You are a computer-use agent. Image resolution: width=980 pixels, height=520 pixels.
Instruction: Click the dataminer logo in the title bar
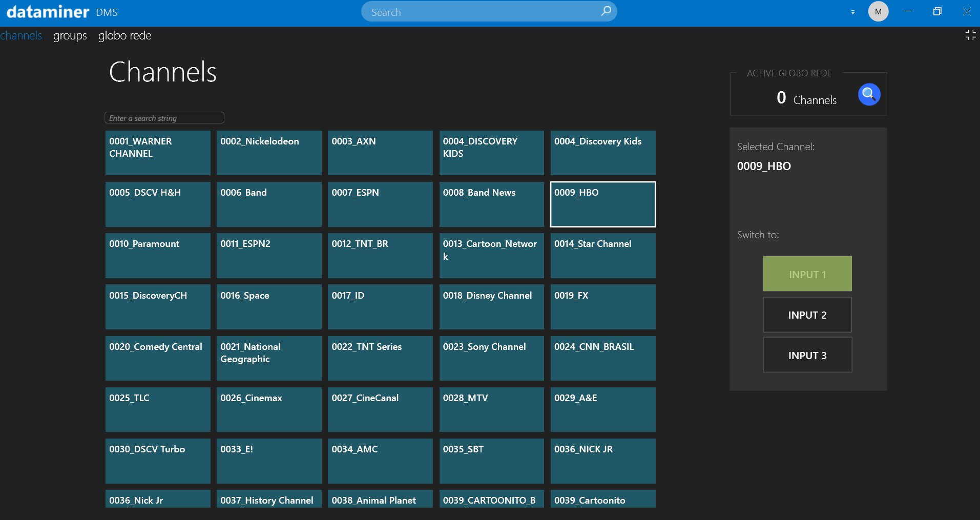pyautogui.click(x=48, y=11)
